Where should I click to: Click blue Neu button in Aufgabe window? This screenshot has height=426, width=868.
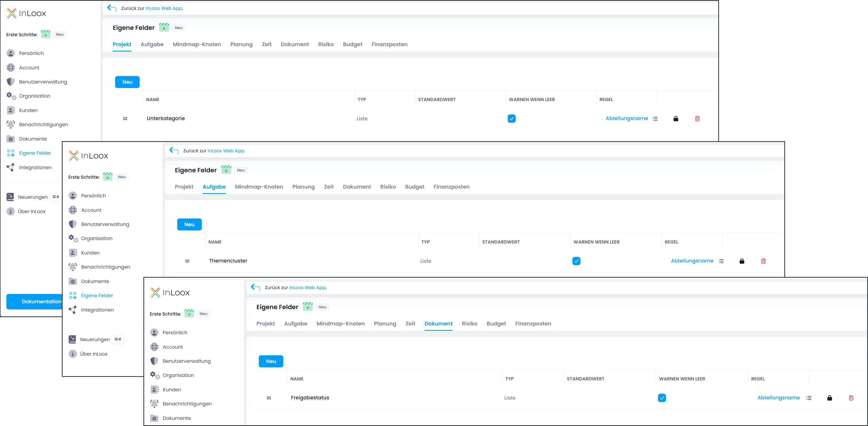(x=189, y=224)
